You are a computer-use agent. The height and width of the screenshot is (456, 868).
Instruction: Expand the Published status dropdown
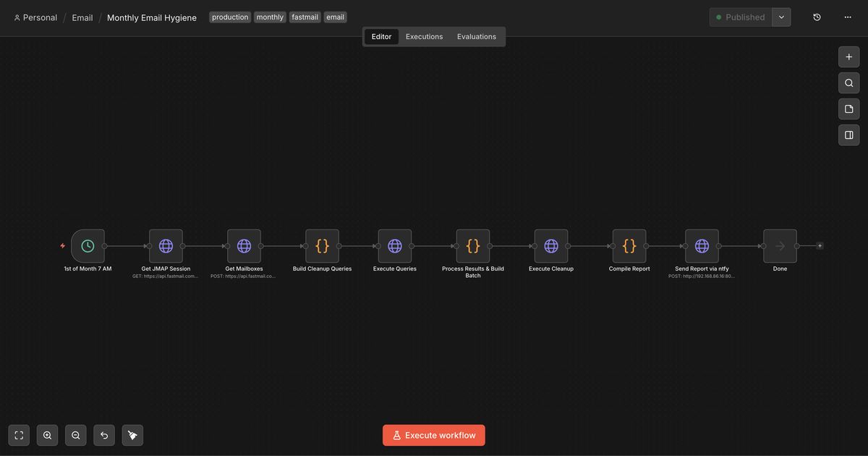[780, 17]
